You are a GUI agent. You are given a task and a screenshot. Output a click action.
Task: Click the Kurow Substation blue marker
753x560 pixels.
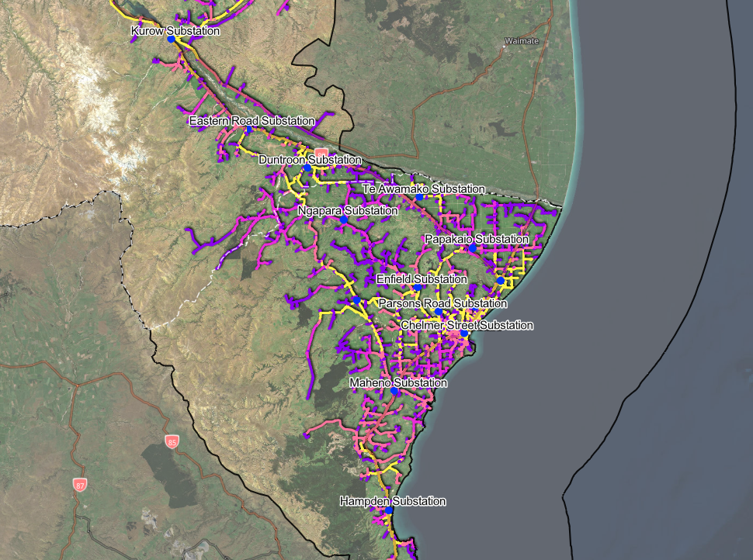(172, 39)
